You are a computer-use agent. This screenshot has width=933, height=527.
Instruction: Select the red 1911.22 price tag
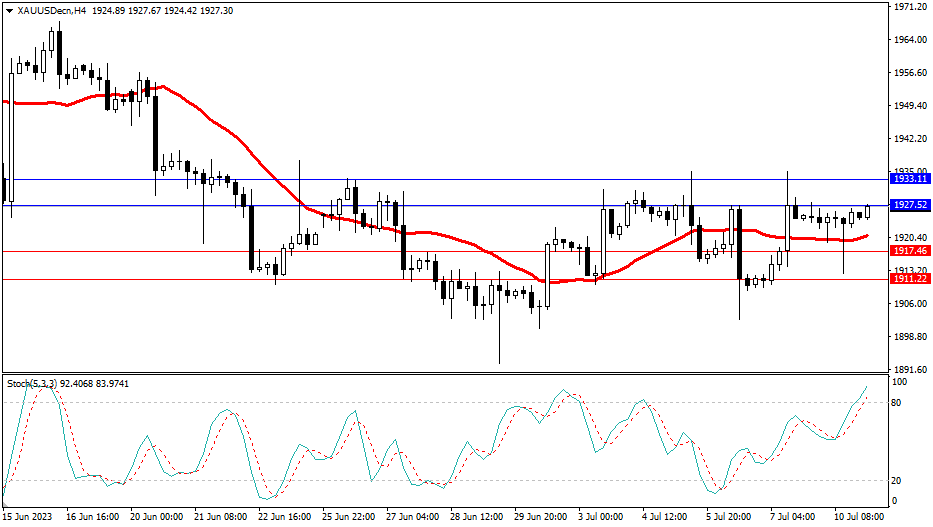click(910, 279)
